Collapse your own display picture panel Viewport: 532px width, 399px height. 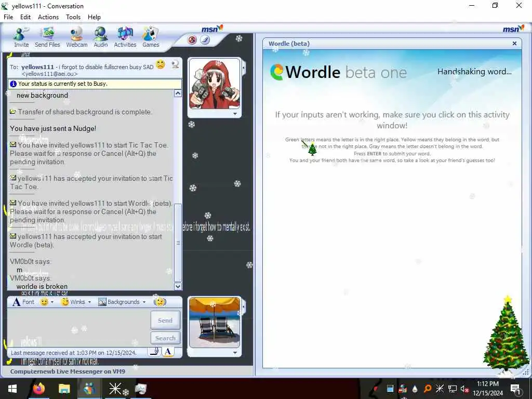(x=244, y=307)
